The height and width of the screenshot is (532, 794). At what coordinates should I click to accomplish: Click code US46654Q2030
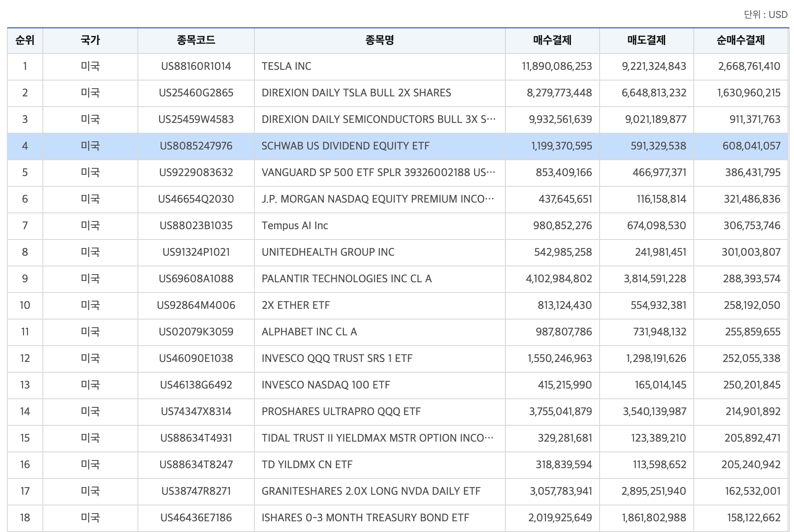196,199
